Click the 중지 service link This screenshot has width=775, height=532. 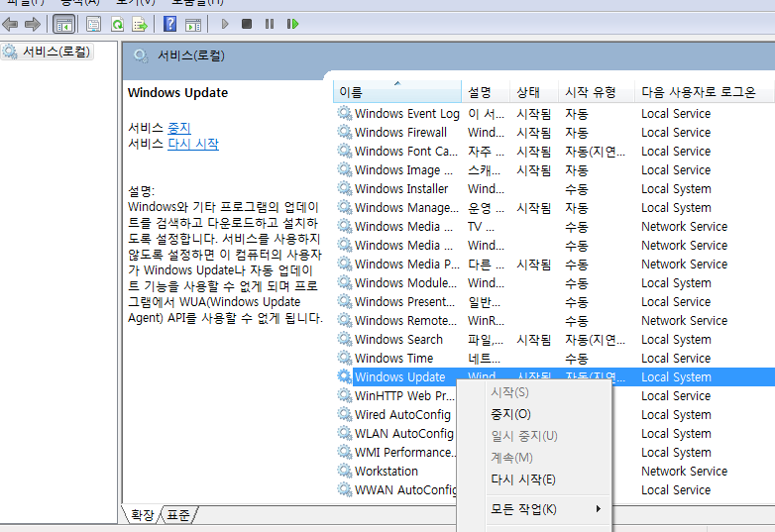pyautogui.click(x=179, y=128)
